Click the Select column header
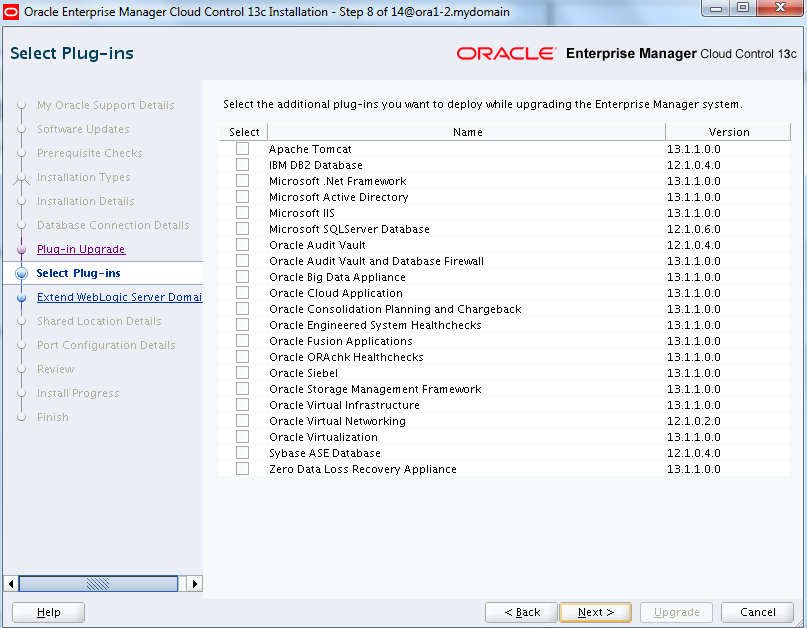The height and width of the screenshot is (628, 807). tap(243, 132)
